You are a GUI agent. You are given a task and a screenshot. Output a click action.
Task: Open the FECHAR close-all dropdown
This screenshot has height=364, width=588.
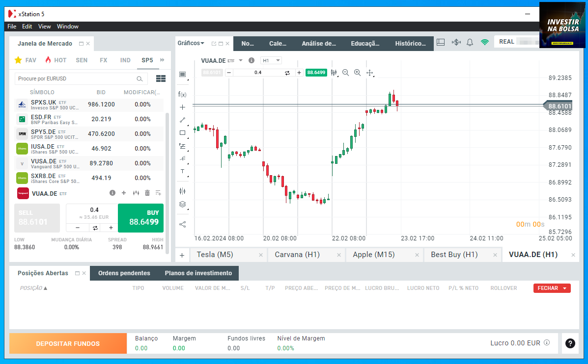[564, 288]
